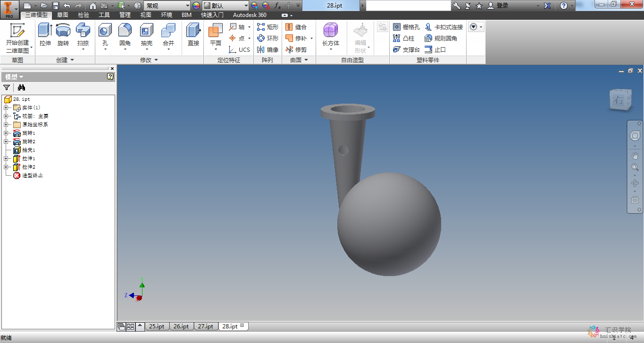Open the Autodesk 360 ribbon tab

(x=250, y=15)
